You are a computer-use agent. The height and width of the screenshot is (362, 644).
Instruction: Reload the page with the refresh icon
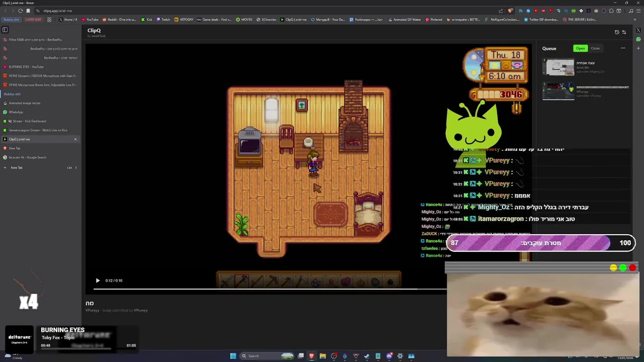tap(20, 11)
